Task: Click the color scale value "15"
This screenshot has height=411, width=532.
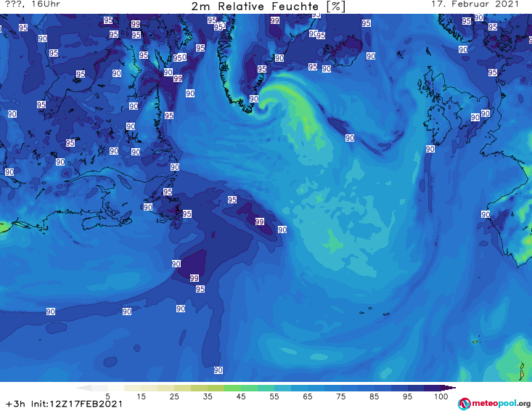Action: [x=141, y=396]
